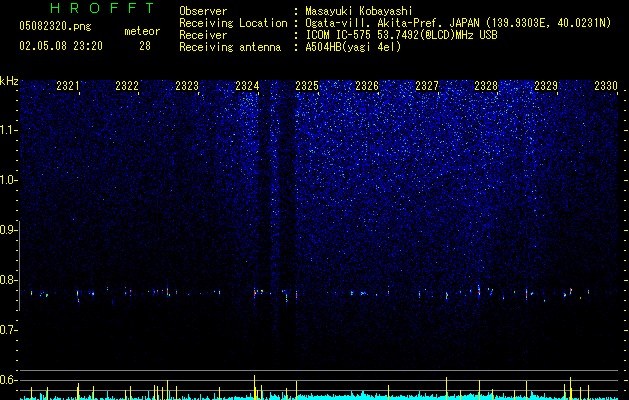629x400 pixels.
Task: Click observer name Masayuki Kobayashi
Action: click(x=359, y=11)
